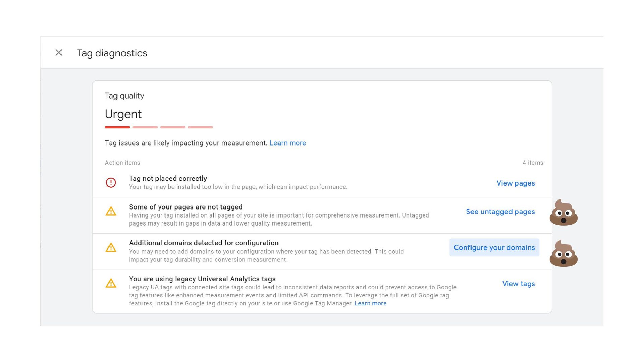This screenshot has width=644, height=362.
Task: Open View pages link
Action: pyautogui.click(x=516, y=183)
